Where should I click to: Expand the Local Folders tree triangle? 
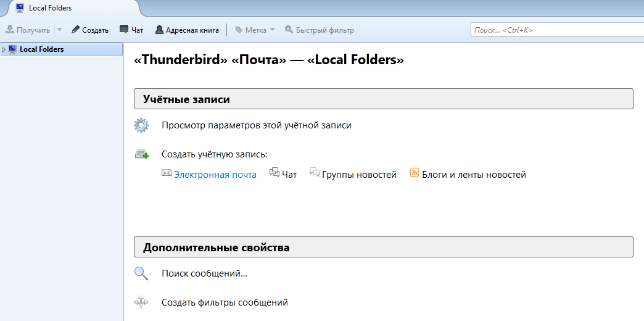point(4,49)
